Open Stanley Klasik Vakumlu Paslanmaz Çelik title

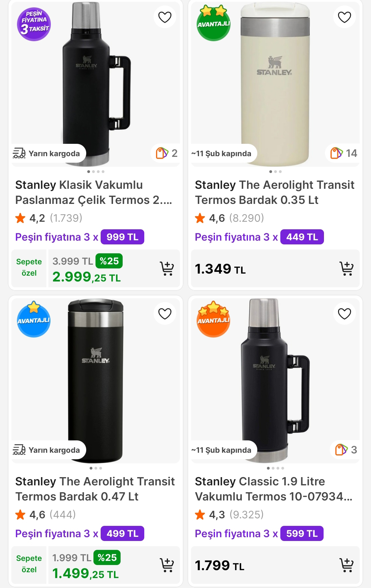pyautogui.click(x=93, y=192)
